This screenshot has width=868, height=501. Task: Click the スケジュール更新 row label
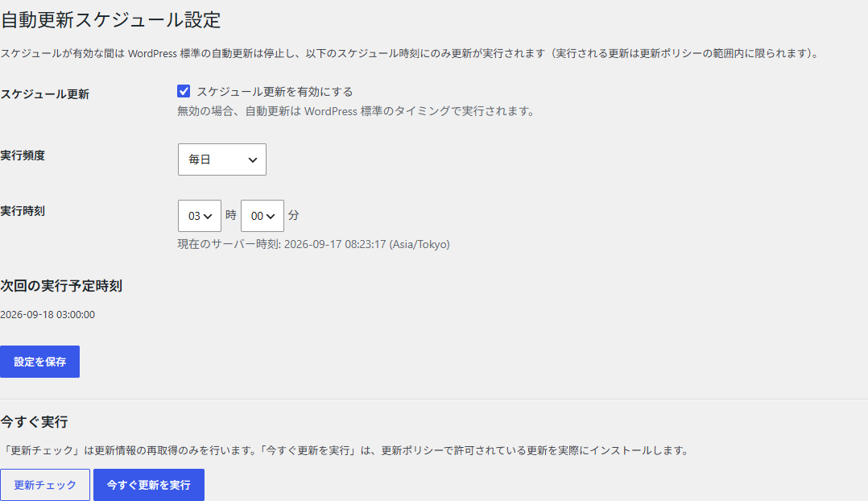[x=45, y=94]
